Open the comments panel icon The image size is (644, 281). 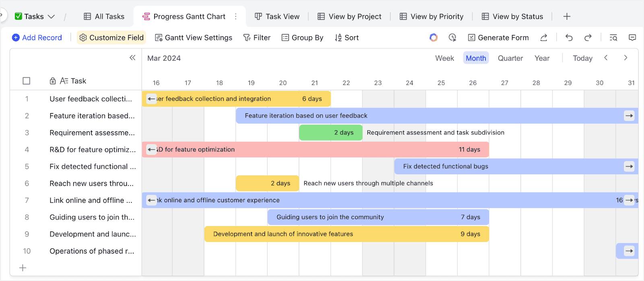pyautogui.click(x=632, y=37)
